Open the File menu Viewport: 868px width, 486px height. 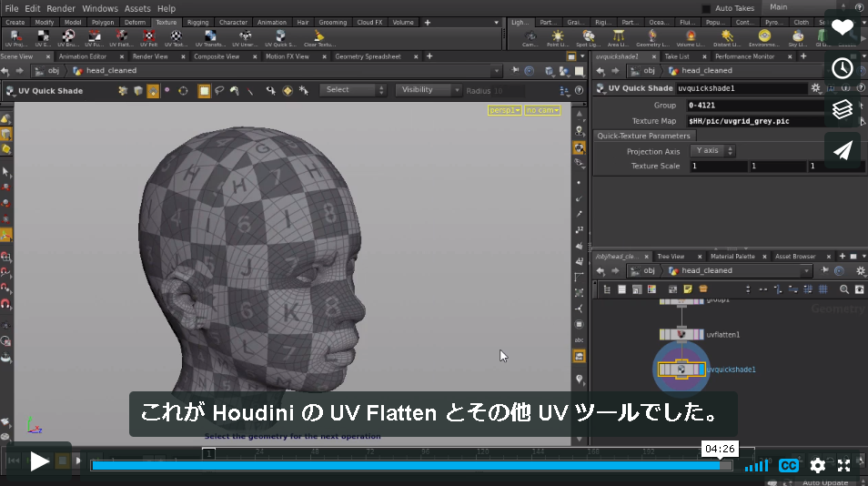(x=12, y=8)
